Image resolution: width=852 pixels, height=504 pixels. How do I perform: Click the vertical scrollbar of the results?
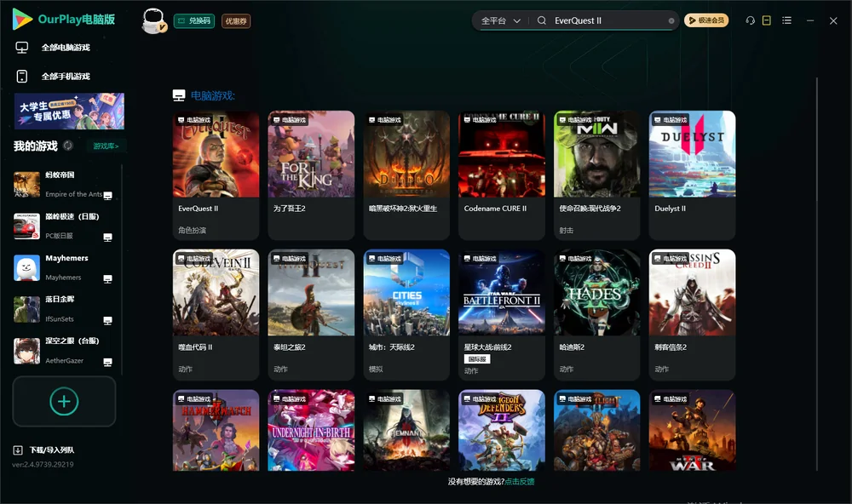[x=816, y=274]
